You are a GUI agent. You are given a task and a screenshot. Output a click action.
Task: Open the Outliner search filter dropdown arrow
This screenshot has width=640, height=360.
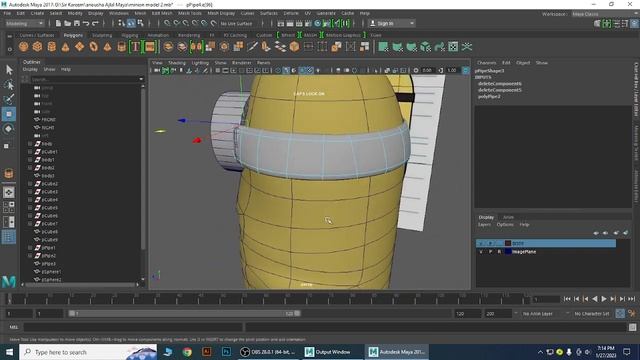coord(141,79)
